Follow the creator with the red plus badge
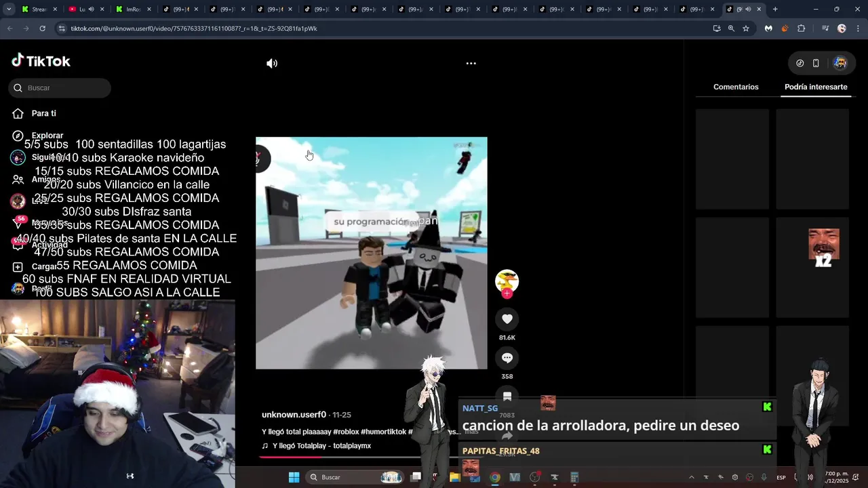Image resolution: width=868 pixels, height=488 pixels. tap(507, 293)
